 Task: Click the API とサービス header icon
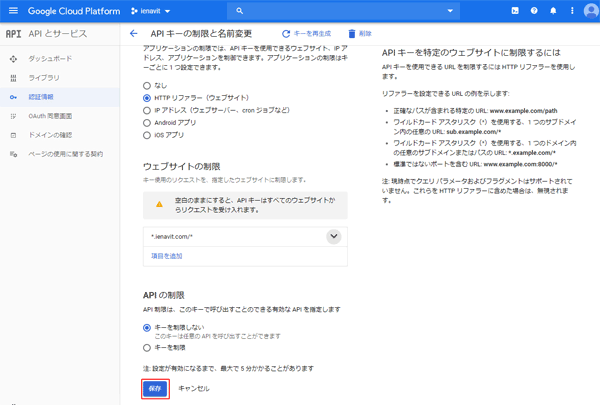(13, 34)
